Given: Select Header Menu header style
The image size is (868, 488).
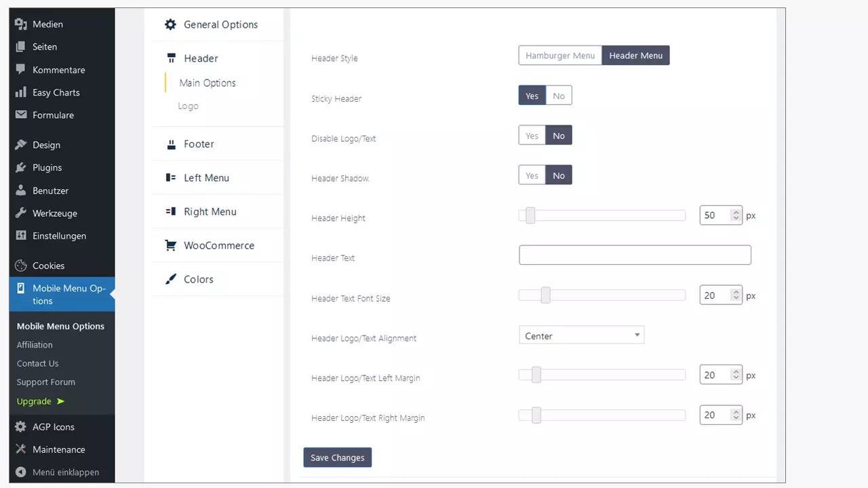Looking at the screenshot, I should [x=635, y=56].
